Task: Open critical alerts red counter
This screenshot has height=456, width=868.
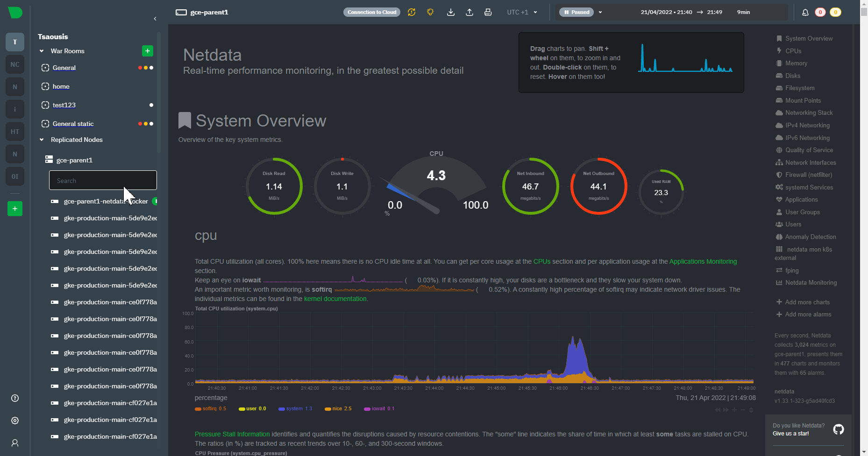Action: click(820, 12)
